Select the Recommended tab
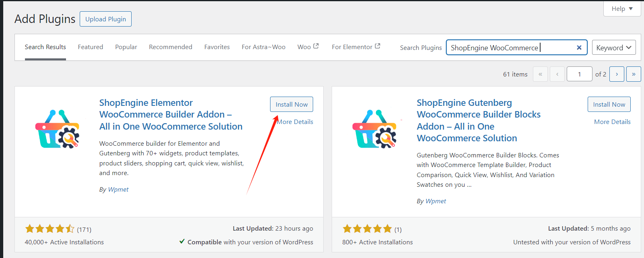 point(171,47)
